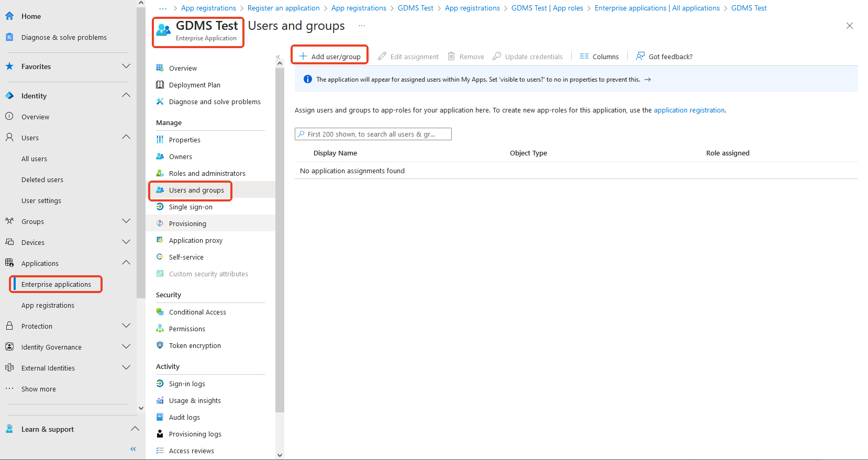The height and width of the screenshot is (460, 868).
Task: Open the more options ellipsis by title
Action: 362,26
